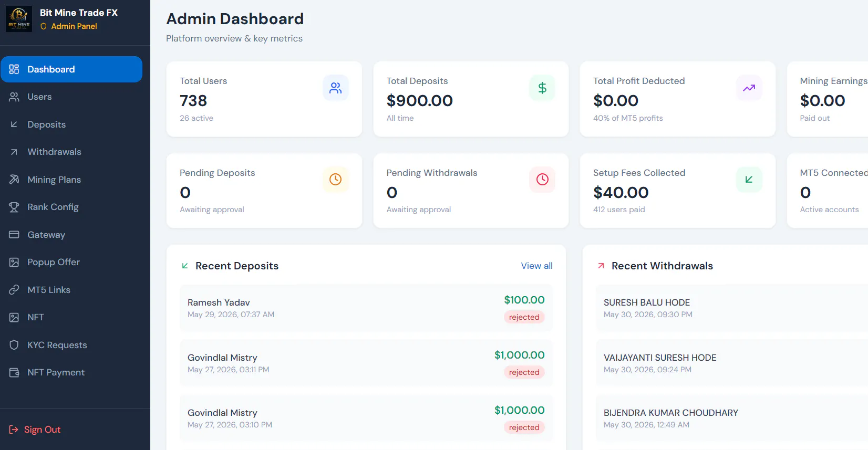Viewport: 868px width, 450px height.
Task: Click the Bit Mine Trade FX logo
Action: pyautogui.click(x=19, y=19)
